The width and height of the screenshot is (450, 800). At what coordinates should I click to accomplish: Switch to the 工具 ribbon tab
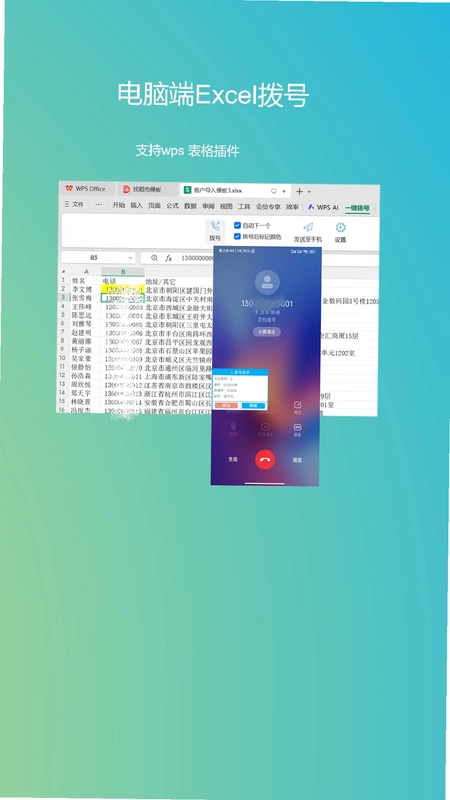tap(244, 207)
